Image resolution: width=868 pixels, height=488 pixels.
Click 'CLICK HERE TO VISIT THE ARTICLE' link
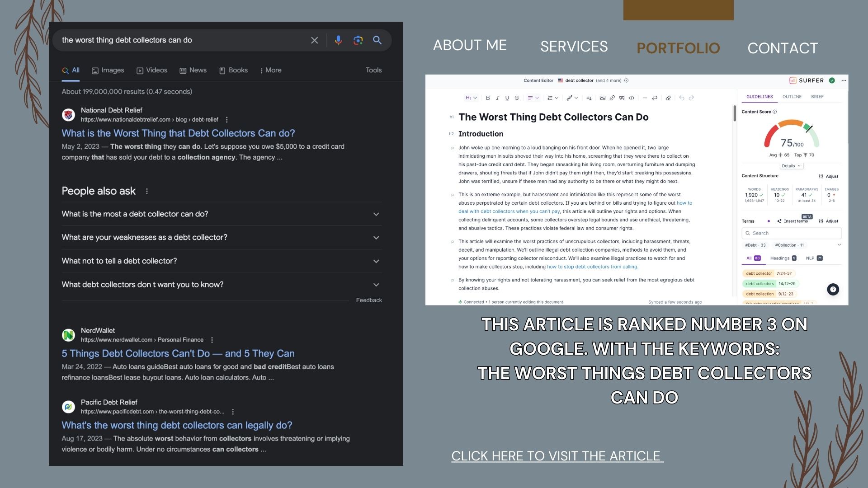click(557, 456)
